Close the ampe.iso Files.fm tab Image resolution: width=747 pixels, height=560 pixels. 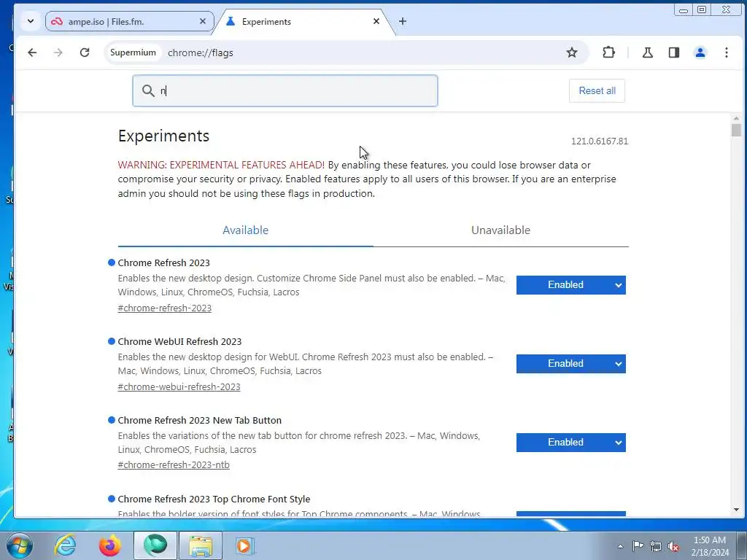click(x=203, y=21)
